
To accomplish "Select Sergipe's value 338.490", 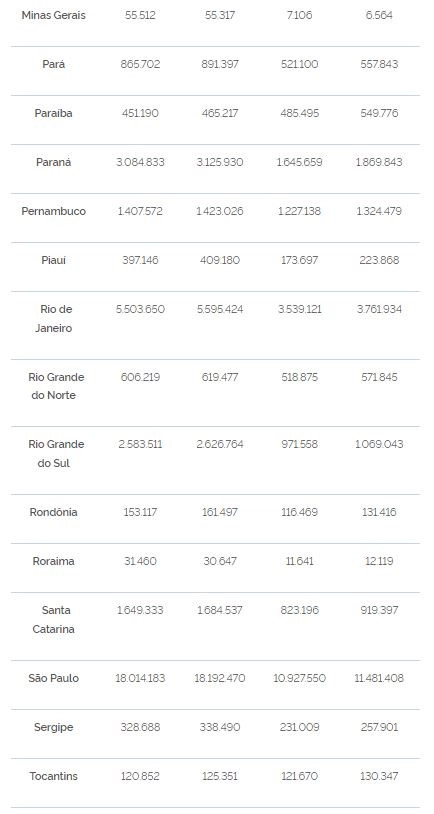I will point(220,727).
